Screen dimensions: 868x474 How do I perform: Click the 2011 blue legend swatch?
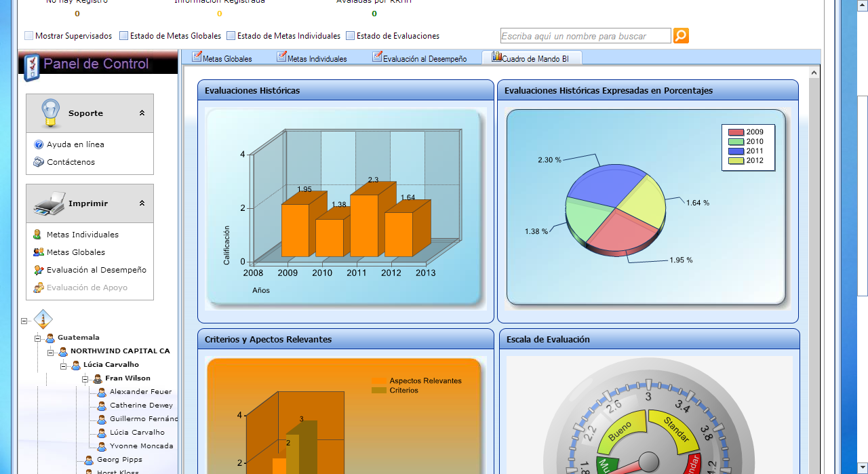point(736,151)
